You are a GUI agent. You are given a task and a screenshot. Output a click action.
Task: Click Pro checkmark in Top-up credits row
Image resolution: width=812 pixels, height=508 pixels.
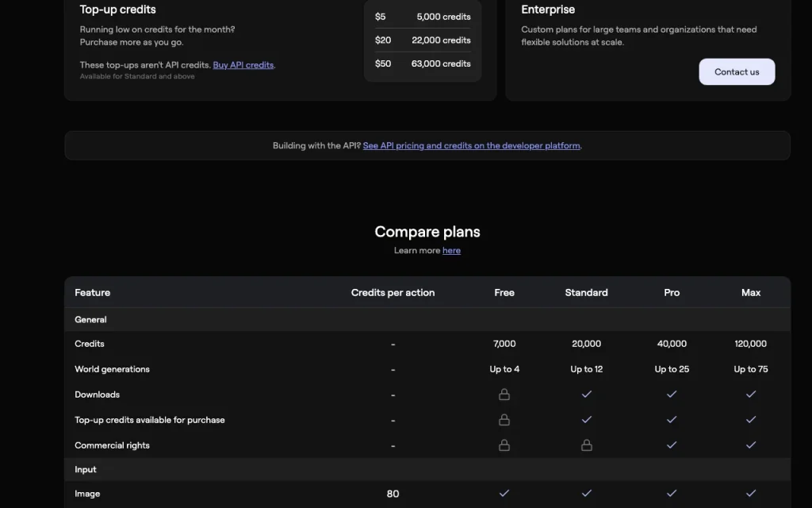672,419
